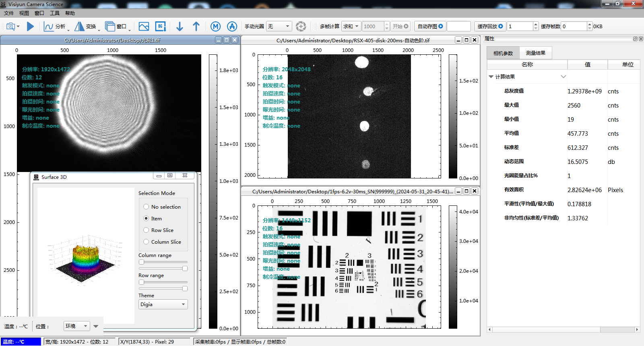
Task: Increase the 缓存回放 value stepper
Action: point(536,24)
